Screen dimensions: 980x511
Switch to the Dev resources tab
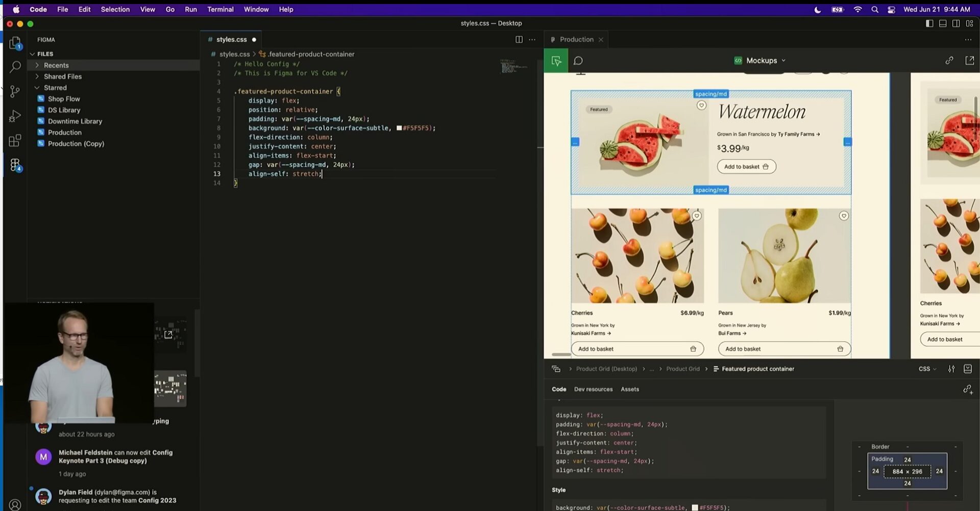coord(593,389)
